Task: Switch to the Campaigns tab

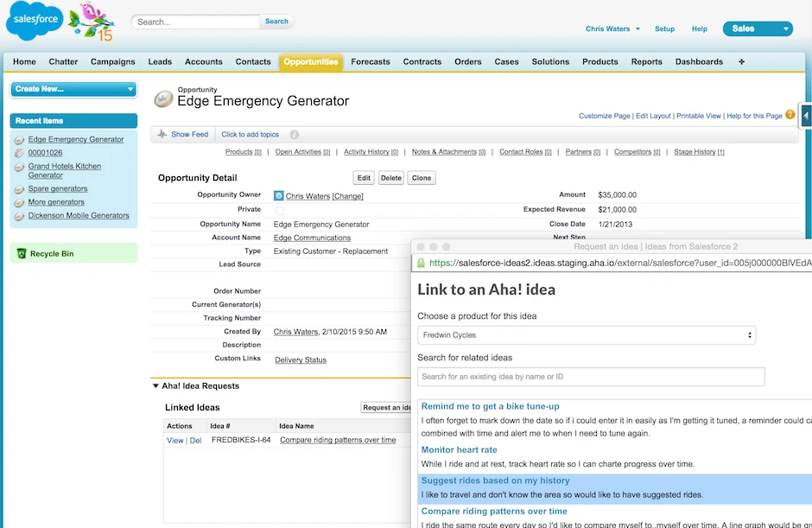Action: 113,61
